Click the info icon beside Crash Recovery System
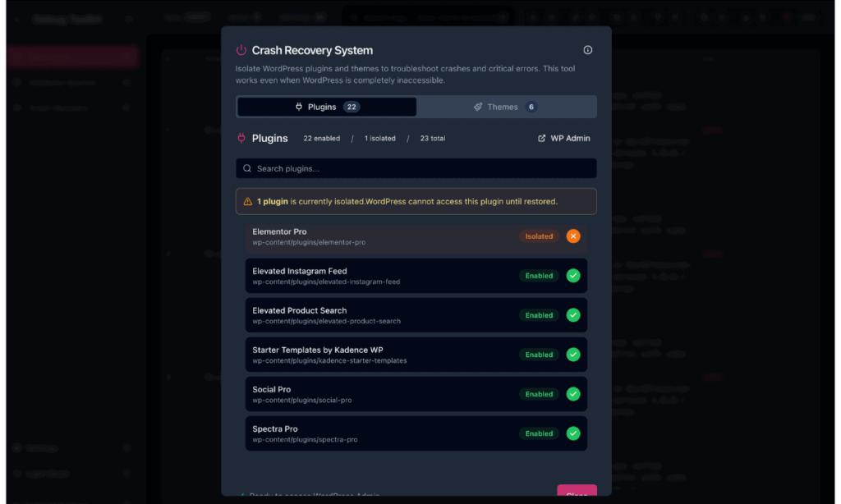Viewport: 841px width, 504px height. tap(588, 50)
